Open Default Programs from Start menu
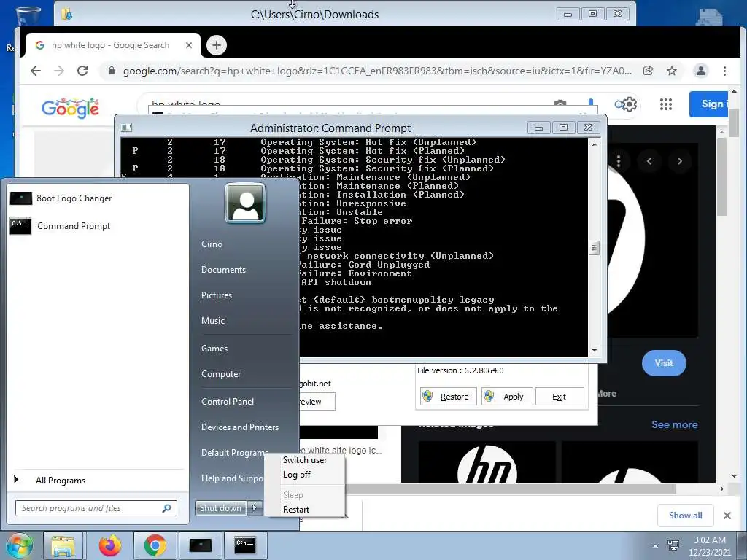Viewport: 747px width, 560px height. coord(233,453)
